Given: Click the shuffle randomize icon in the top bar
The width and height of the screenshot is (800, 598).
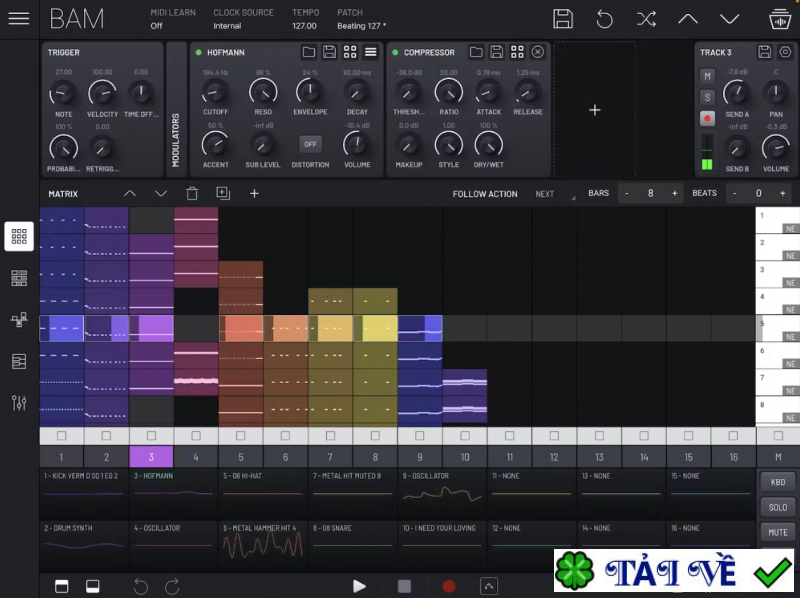Looking at the screenshot, I should tap(646, 19).
